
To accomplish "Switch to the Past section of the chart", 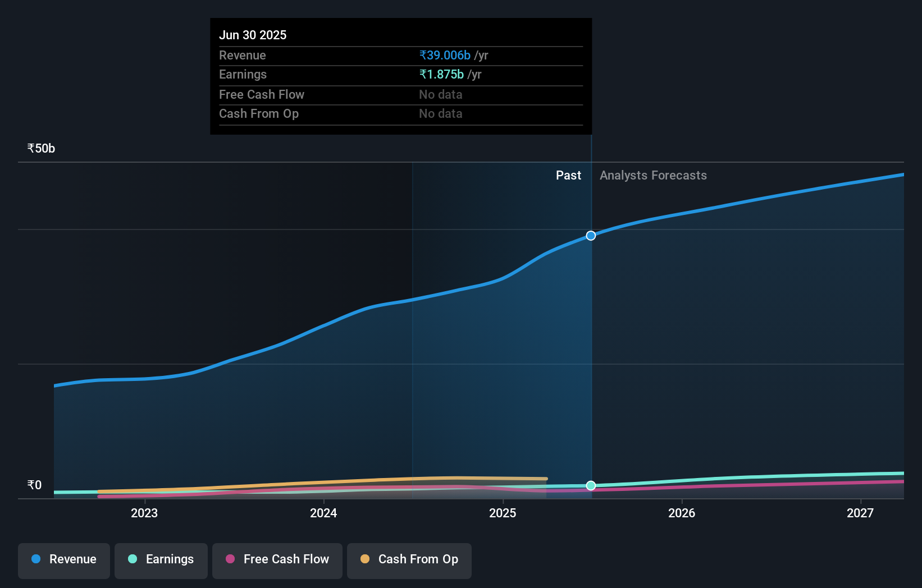I will coord(569,175).
